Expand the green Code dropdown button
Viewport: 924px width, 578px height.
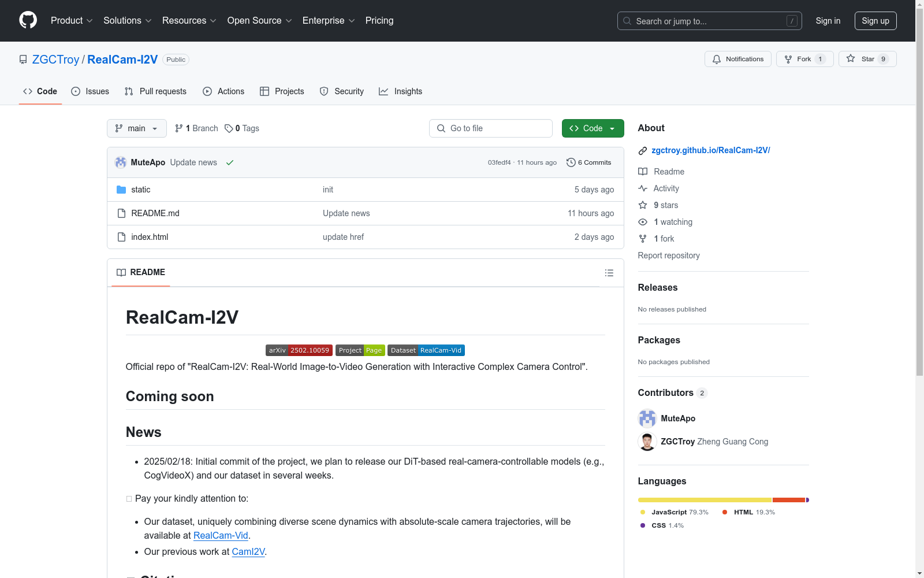coord(593,128)
